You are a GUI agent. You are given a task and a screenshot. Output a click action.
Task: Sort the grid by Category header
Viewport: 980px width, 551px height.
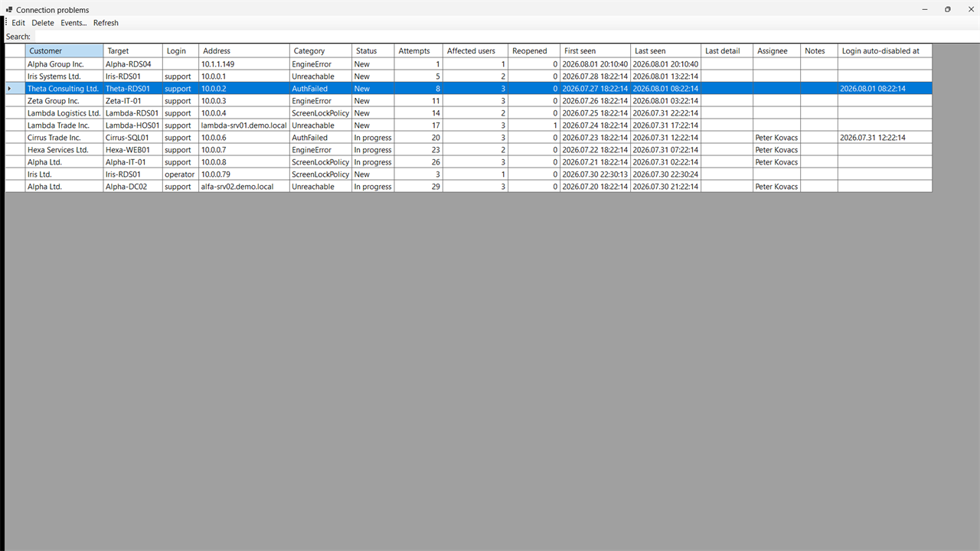coord(321,51)
